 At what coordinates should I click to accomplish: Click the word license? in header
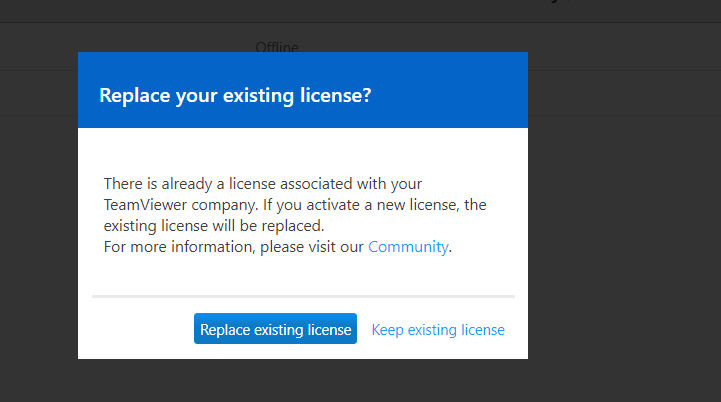(336, 96)
